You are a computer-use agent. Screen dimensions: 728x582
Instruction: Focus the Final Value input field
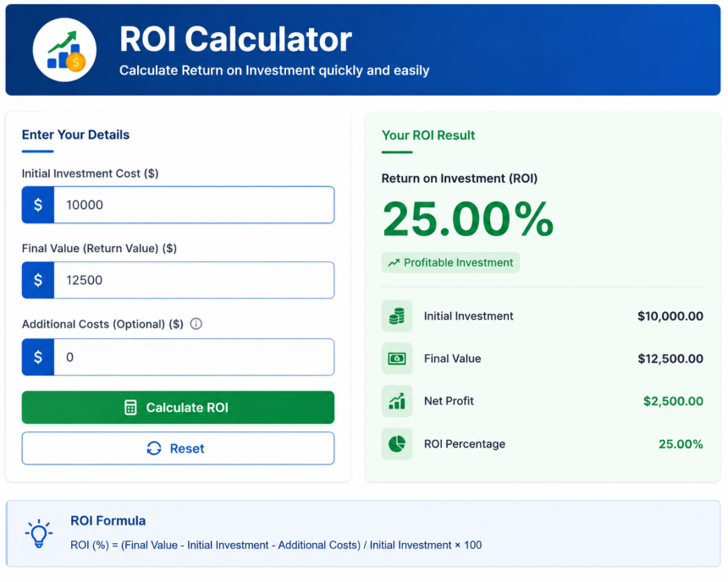pos(194,280)
